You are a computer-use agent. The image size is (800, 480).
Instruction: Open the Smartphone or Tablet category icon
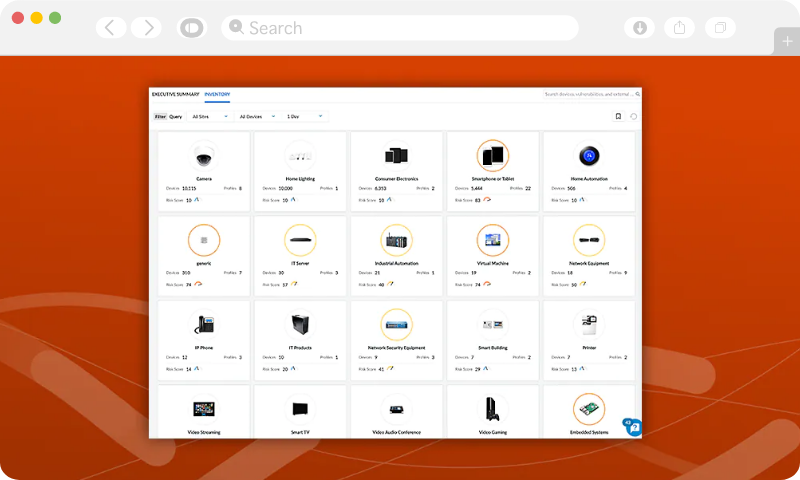click(x=493, y=156)
